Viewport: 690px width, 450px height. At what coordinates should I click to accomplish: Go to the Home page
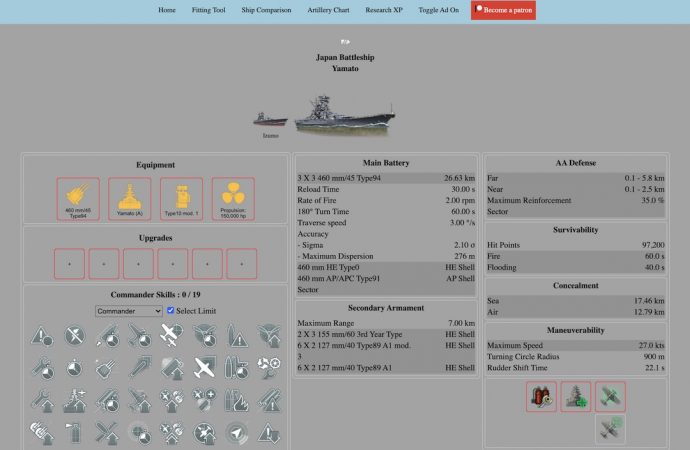pos(167,10)
